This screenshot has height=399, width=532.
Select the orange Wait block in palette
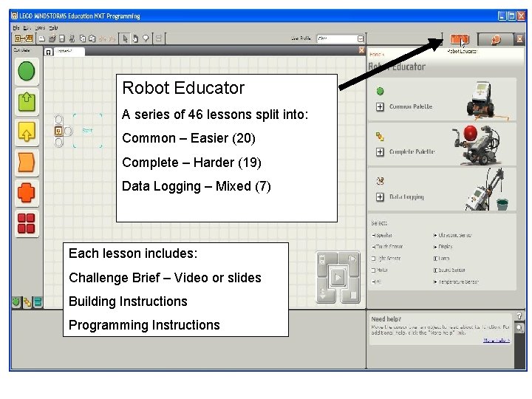pos(27,162)
